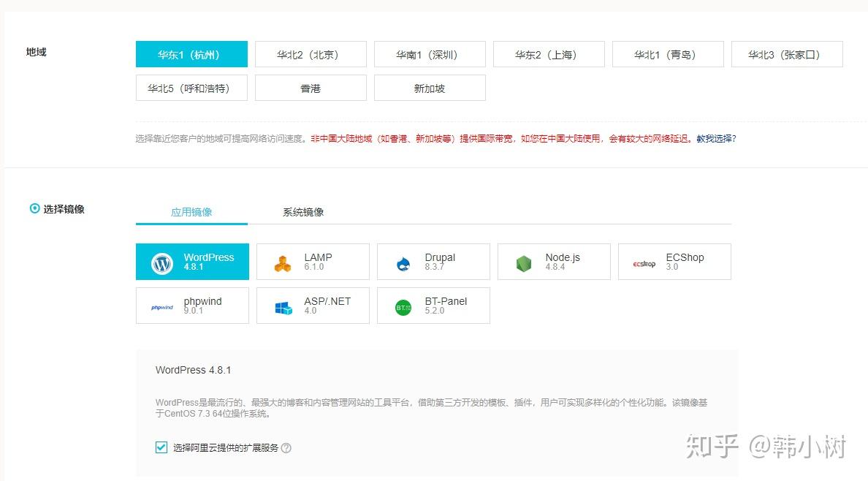Screen dimensions: 868x481
Task: Click the 选择阿里云提供的扩展服务 label text
Action: pyautogui.click(x=225, y=448)
